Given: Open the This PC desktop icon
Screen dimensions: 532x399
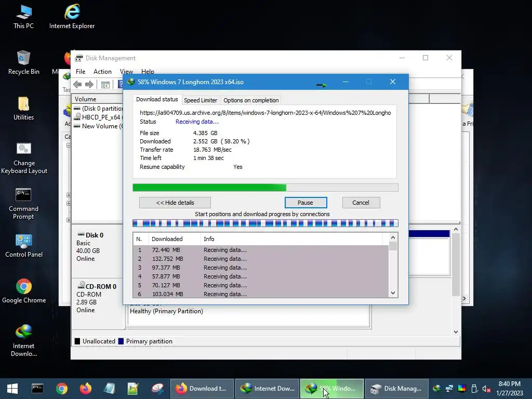Looking at the screenshot, I should (23, 16).
